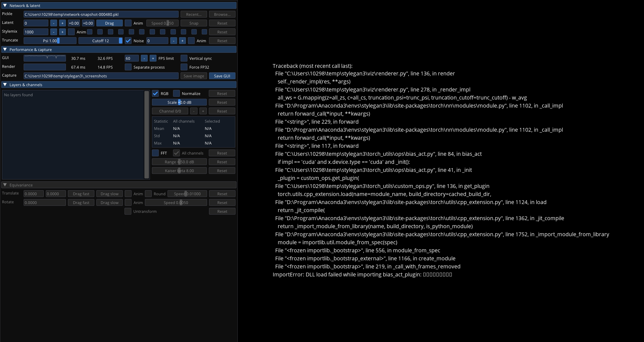This screenshot has width=644, height=342.
Task: Enable Vertical sync
Action: point(183,58)
